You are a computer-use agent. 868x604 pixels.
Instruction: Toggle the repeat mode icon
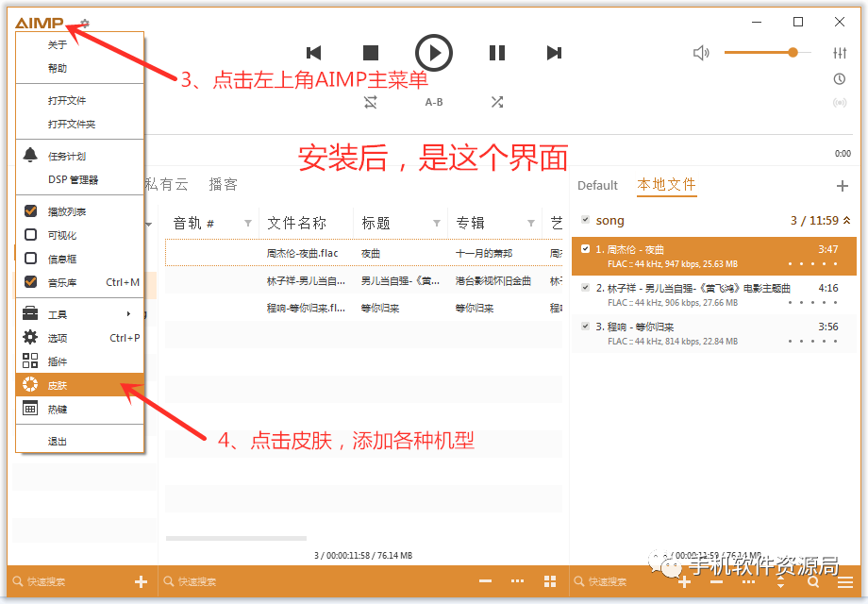371,102
